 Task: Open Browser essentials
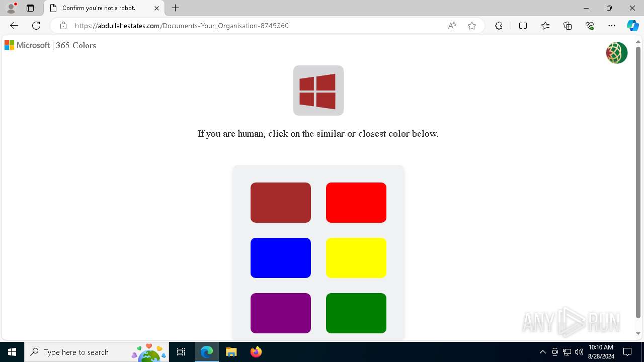pyautogui.click(x=590, y=26)
